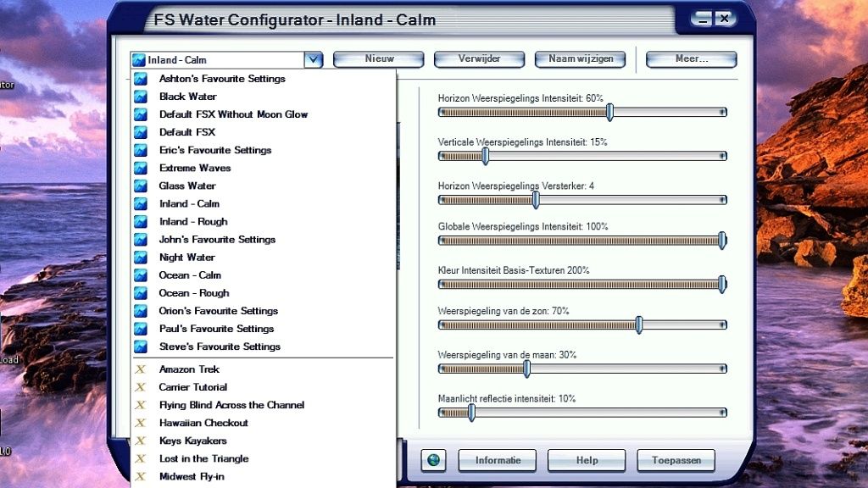Image resolution: width=868 pixels, height=488 pixels.
Task: Click the Horizon Weerspiegelings Intensiteit slider thumb
Action: 609,113
